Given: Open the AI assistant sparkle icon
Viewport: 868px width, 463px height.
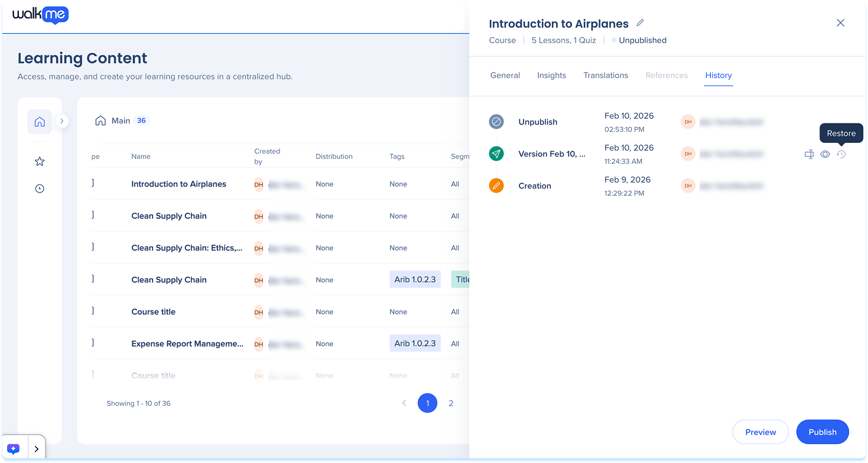Looking at the screenshot, I should coord(14,449).
